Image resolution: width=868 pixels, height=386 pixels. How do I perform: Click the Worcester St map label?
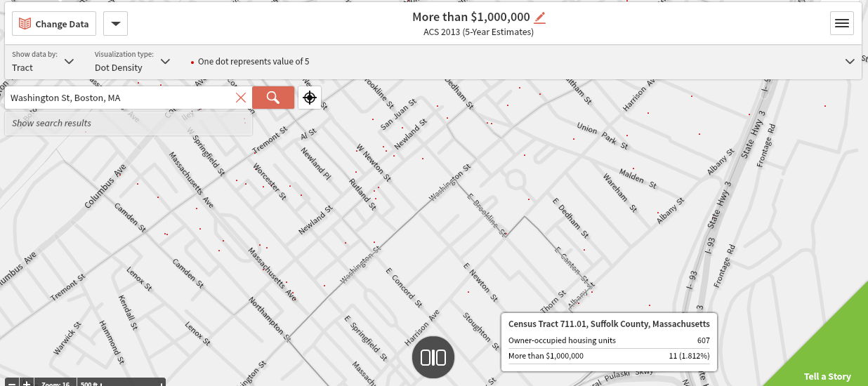pos(270,182)
